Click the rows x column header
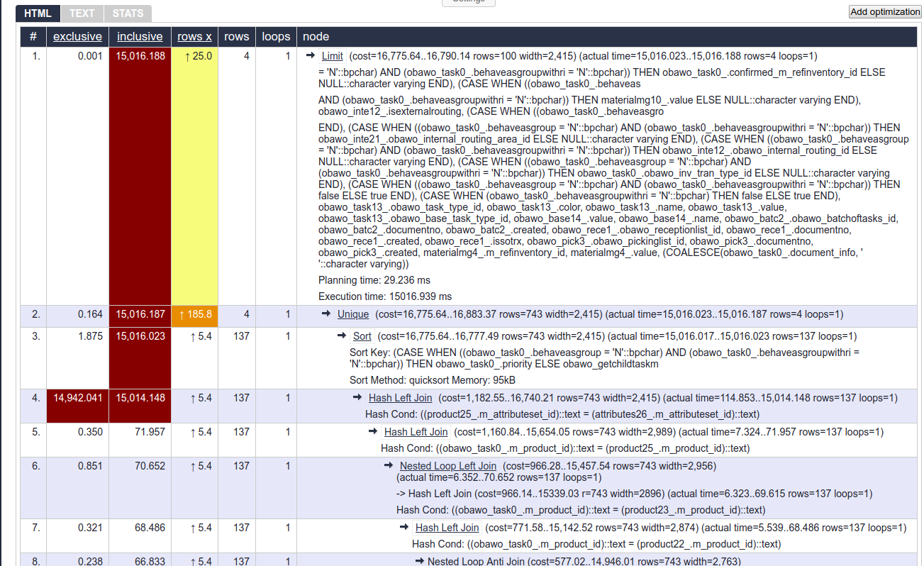This screenshot has width=924, height=566. click(194, 37)
